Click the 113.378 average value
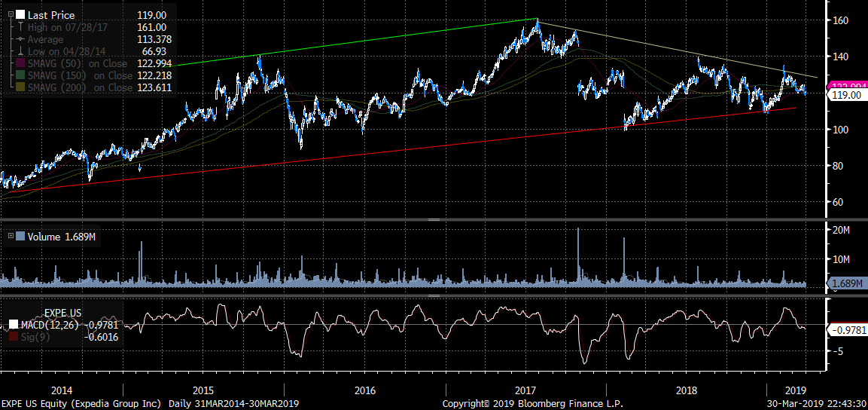Screen dimensions: 868x410 (155, 39)
